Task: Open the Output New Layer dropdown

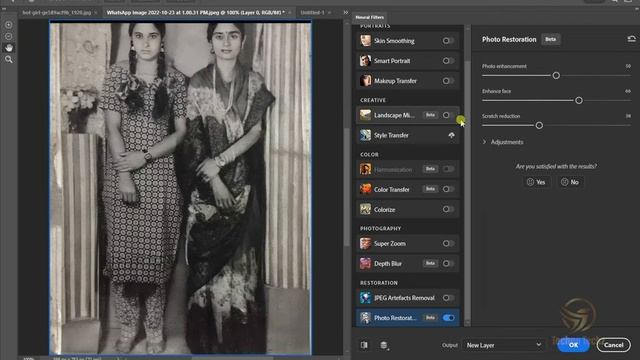Action: tap(503, 345)
